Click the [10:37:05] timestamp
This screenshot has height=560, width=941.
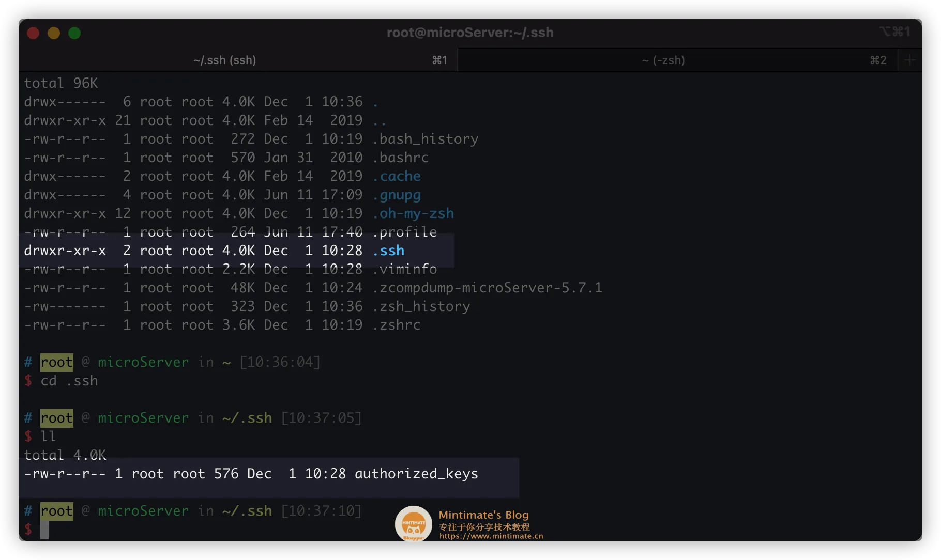(321, 418)
